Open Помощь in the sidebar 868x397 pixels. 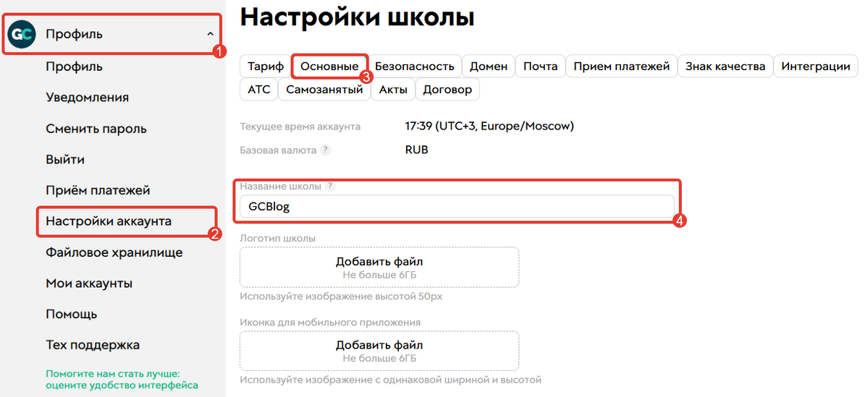72,315
